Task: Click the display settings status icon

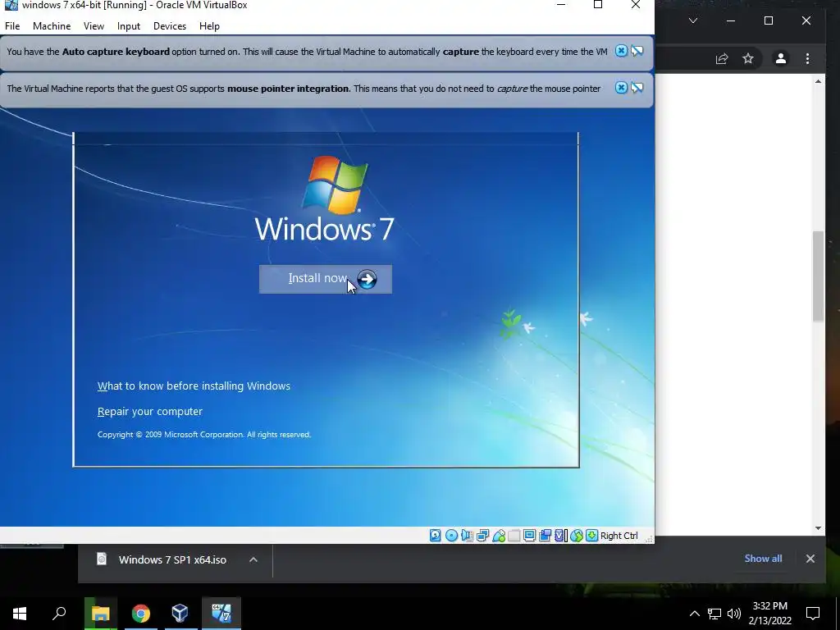Action: click(x=529, y=536)
